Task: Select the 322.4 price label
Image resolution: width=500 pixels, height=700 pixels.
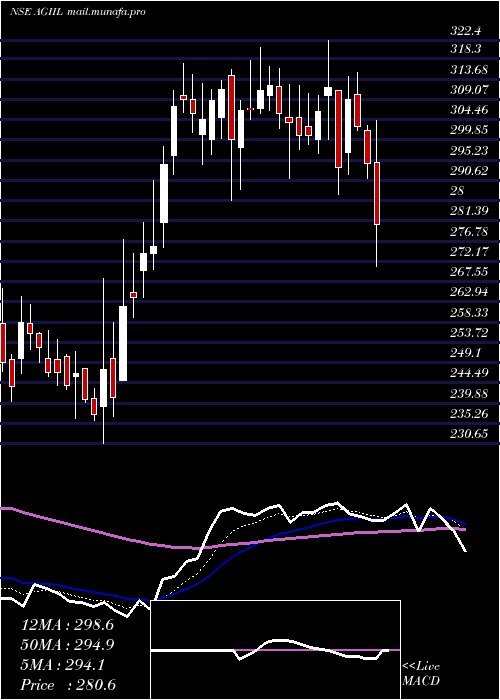Action: (466, 31)
